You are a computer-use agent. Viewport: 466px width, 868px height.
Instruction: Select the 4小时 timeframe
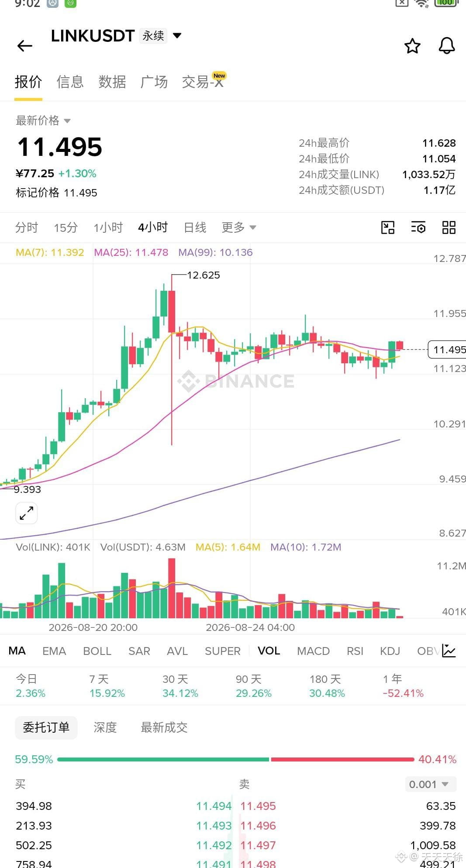[153, 227]
